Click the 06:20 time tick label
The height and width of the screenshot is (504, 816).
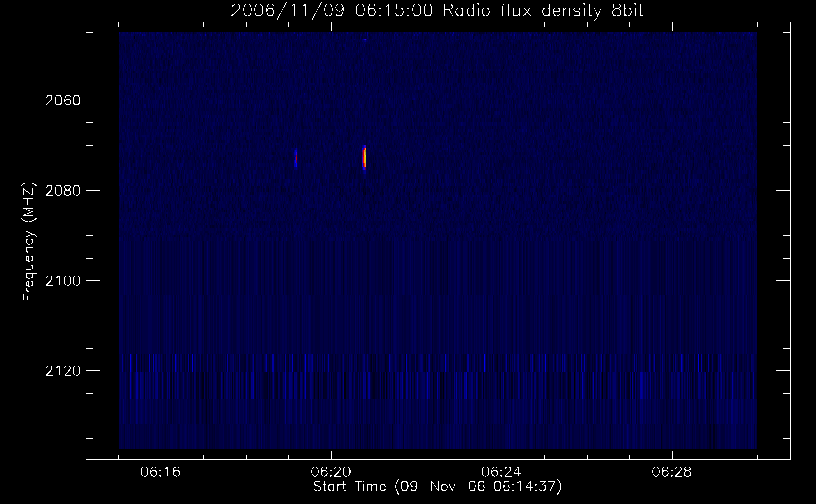(x=331, y=472)
